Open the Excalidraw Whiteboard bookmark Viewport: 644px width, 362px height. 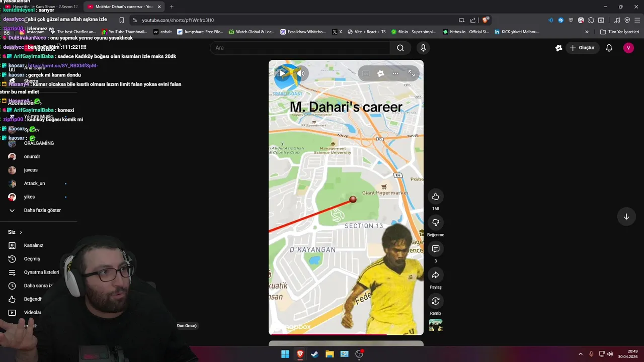tap(303, 32)
